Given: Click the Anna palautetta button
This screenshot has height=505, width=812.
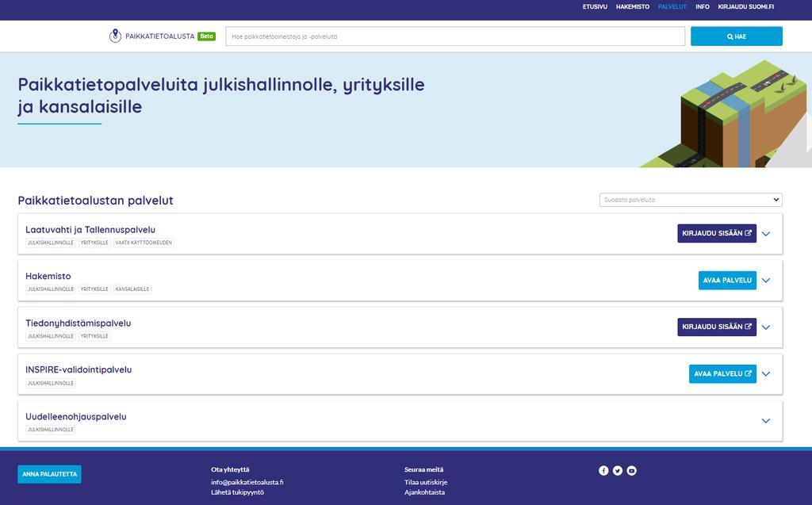Looking at the screenshot, I should point(49,474).
